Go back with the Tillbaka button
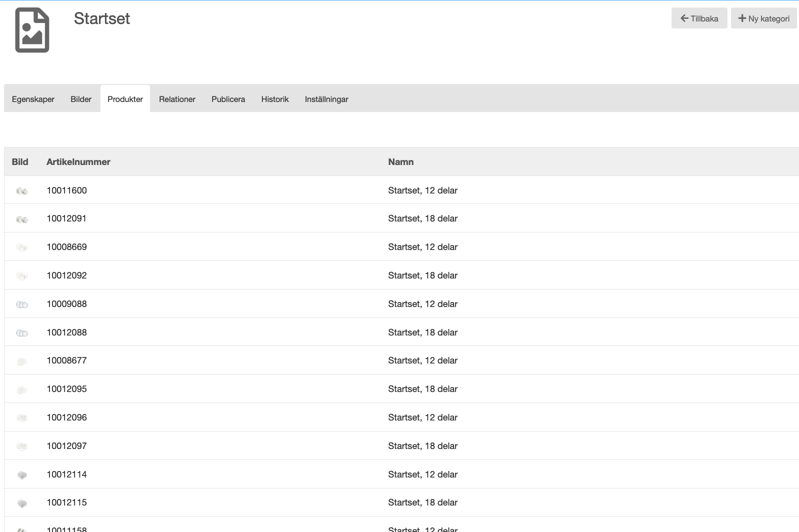Viewport: 799px width, 532px height. (x=699, y=18)
